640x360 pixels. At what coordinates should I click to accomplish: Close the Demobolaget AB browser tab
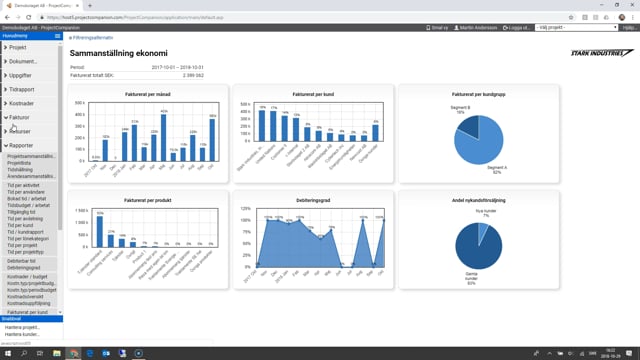click(x=77, y=6)
